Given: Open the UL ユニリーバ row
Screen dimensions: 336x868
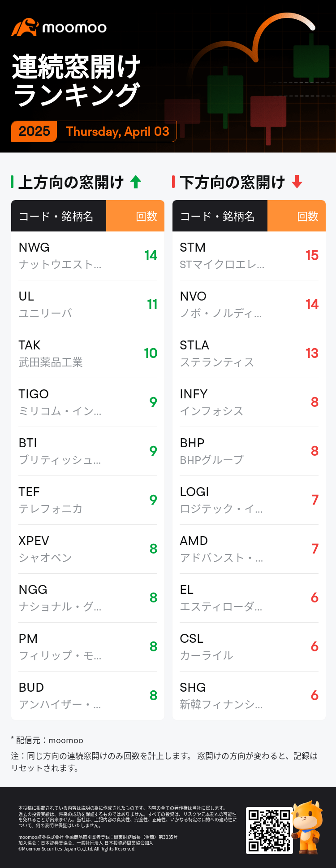Looking at the screenshot, I should coord(87,305).
